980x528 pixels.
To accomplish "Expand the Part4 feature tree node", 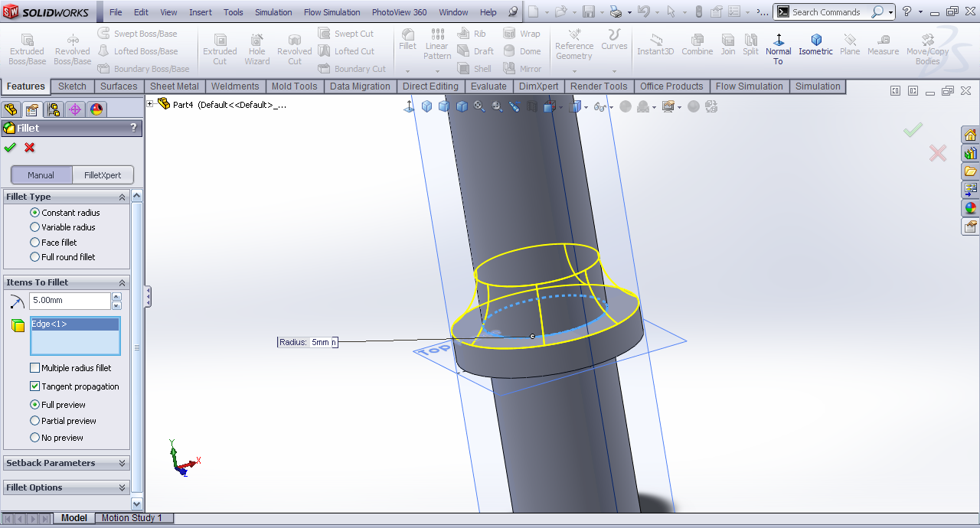I will point(150,104).
